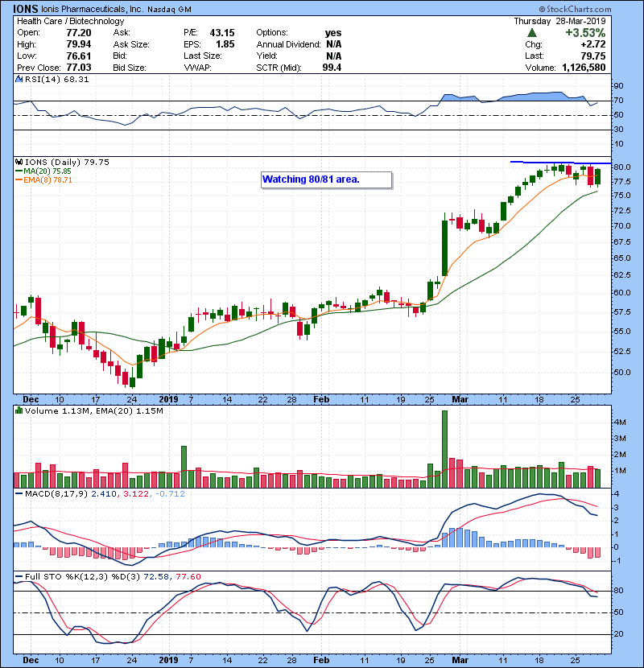Click the MA(20) 75.85 legend entry
The width and height of the screenshot is (644, 668).
click(43, 171)
